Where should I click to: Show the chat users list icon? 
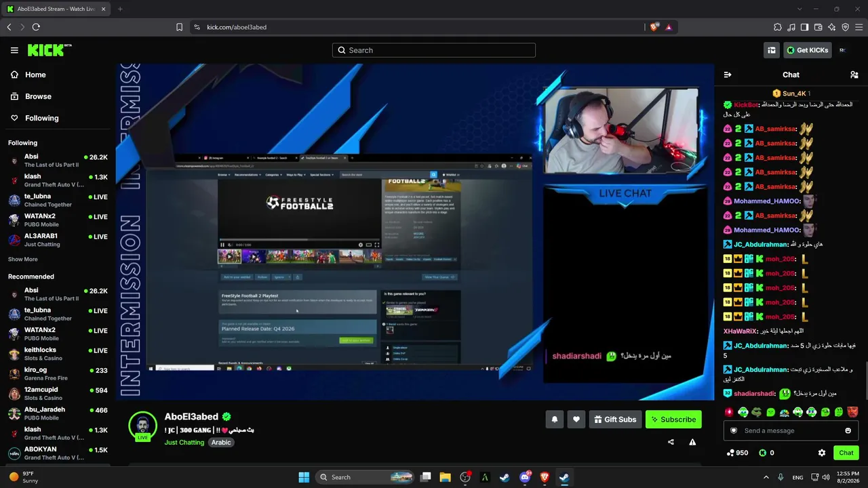[x=854, y=75]
